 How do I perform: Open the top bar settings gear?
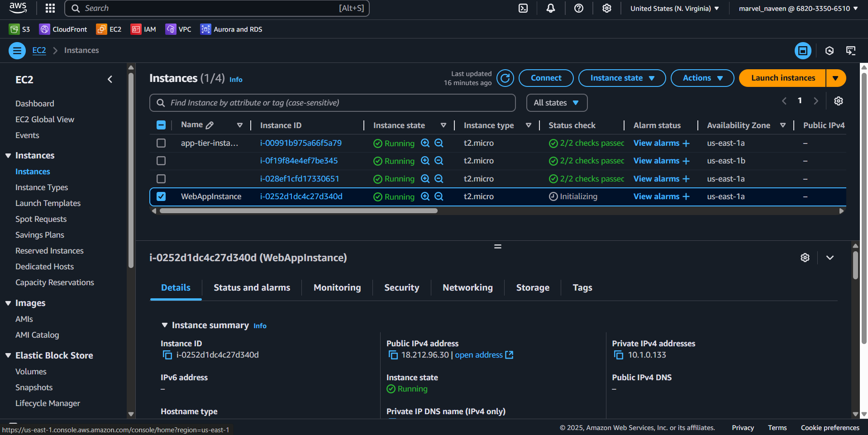coord(607,8)
